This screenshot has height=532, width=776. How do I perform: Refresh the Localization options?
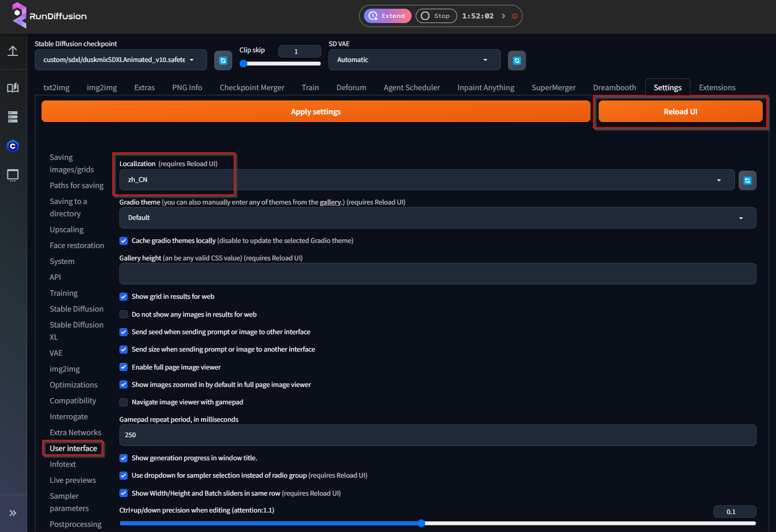(747, 180)
